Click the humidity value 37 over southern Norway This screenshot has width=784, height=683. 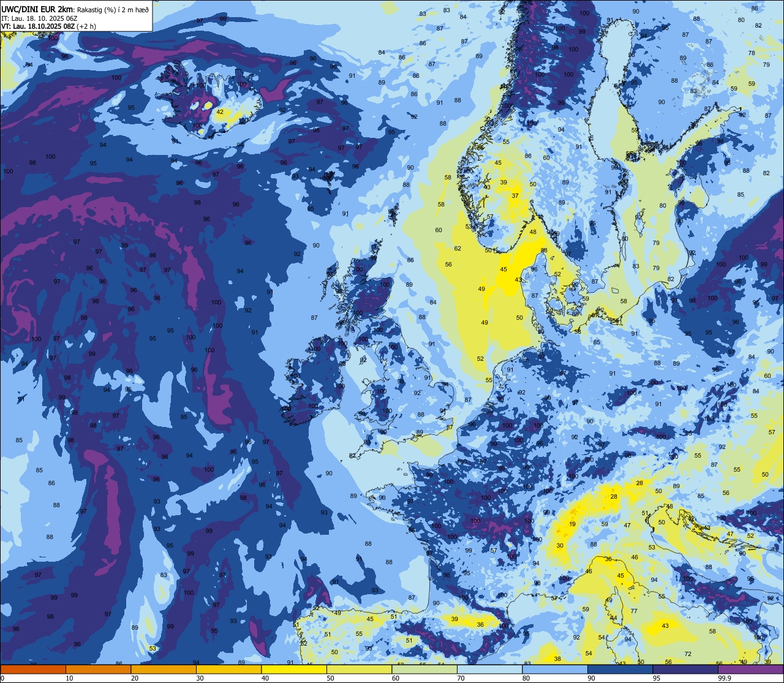tap(515, 196)
